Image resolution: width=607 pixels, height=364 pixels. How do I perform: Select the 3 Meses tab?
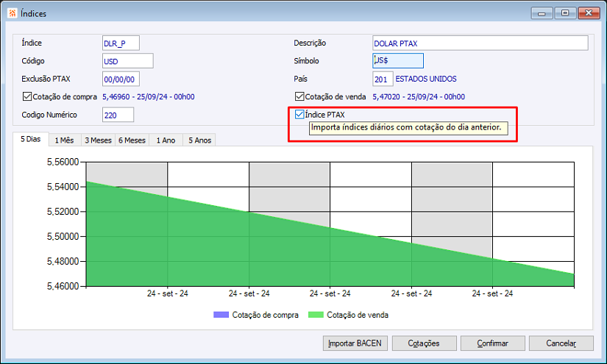click(98, 140)
